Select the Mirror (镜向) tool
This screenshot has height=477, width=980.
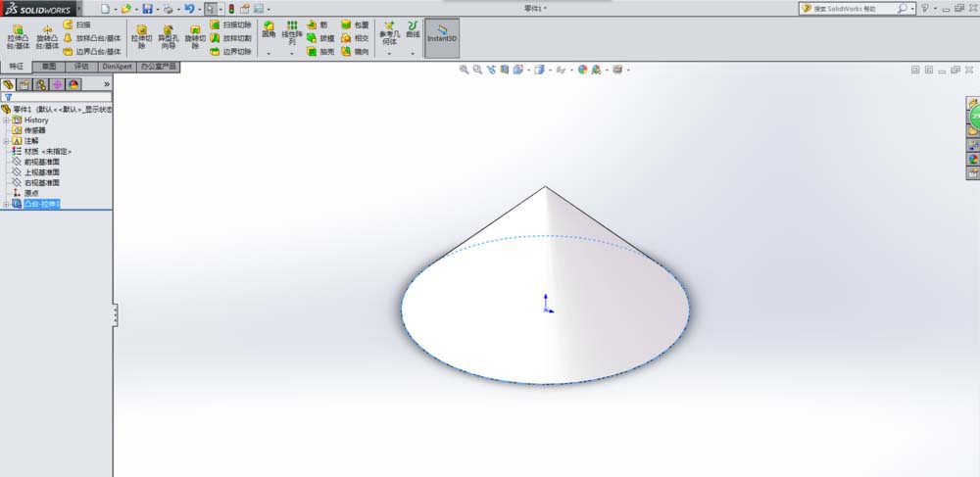[x=355, y=52]
